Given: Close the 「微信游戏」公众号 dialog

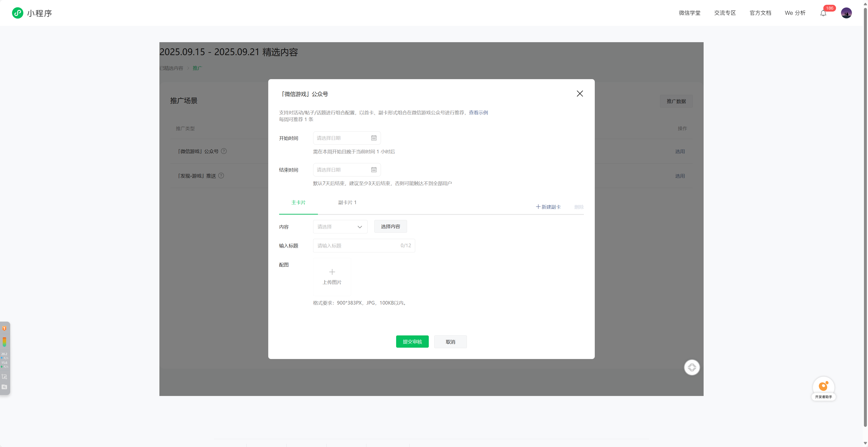Looking at the screenshot, I should pos(580,94).
